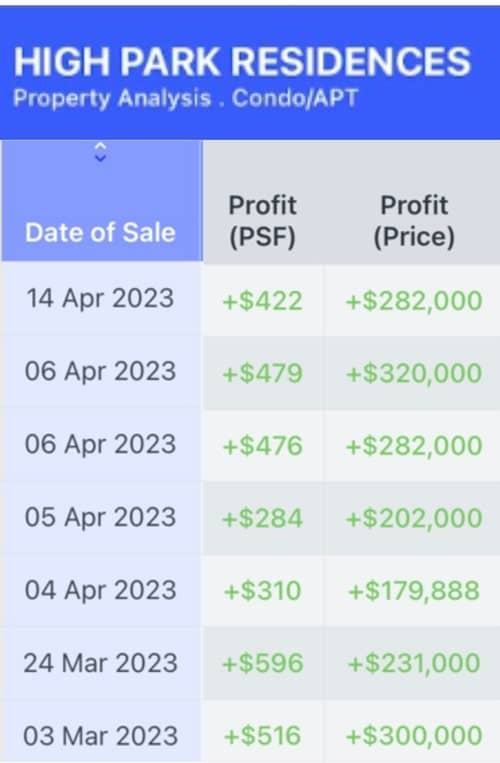Select the 24 Mar 2023 date cell

pos(100,663)
